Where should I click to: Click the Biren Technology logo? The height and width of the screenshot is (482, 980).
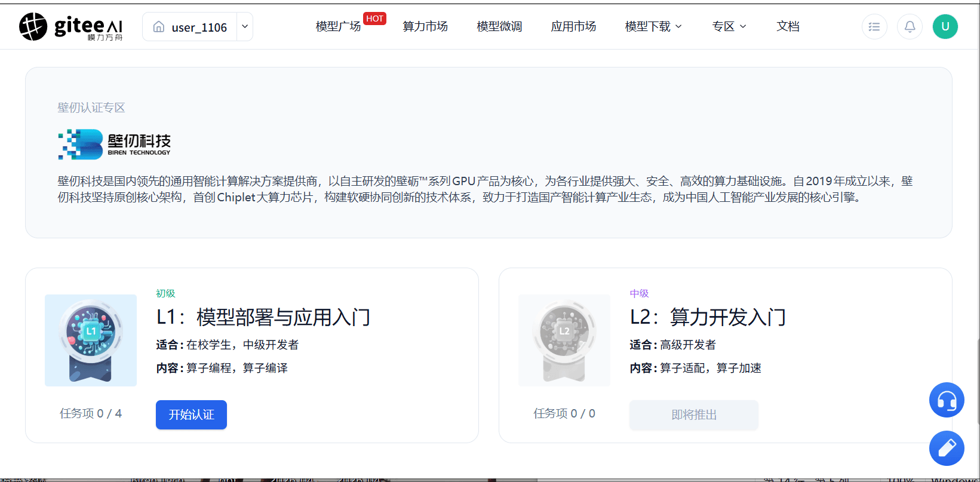coord(114,144)
